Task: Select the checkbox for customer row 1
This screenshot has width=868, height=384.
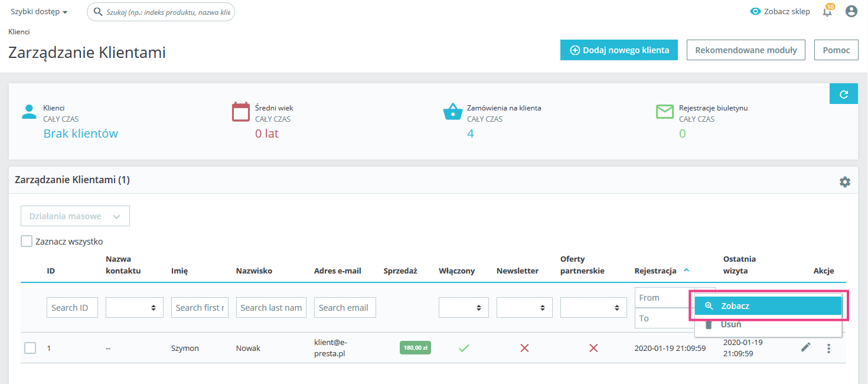Action: click(30, 348)
